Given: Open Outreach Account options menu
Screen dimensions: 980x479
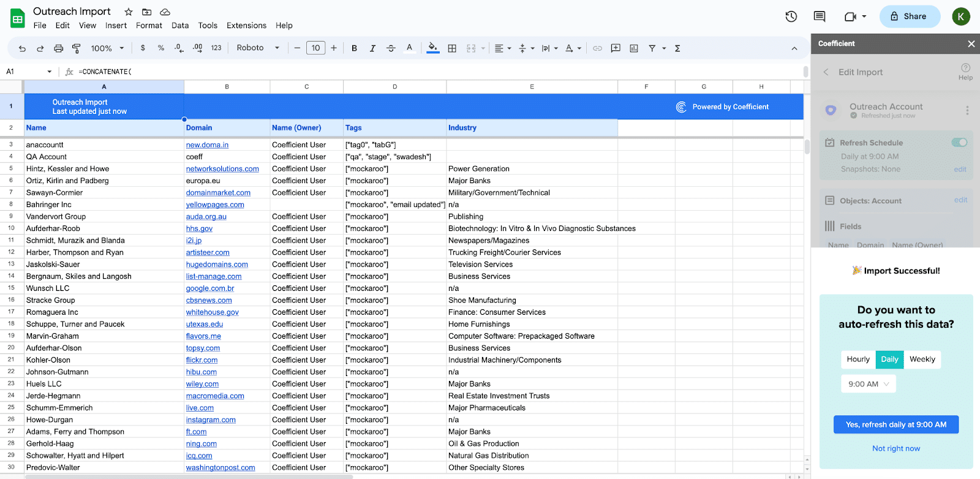Looking at the screenshot, I should tap(967, 110).
